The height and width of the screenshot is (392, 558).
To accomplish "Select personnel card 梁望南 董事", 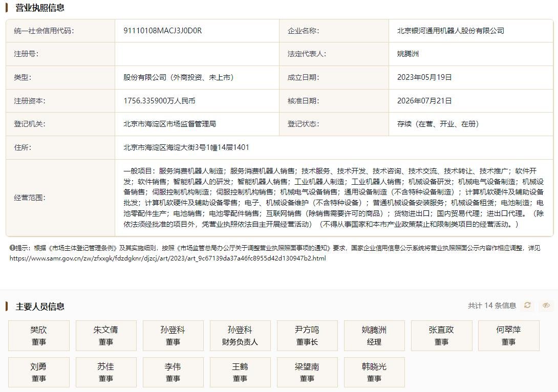I will click(307, 372).
